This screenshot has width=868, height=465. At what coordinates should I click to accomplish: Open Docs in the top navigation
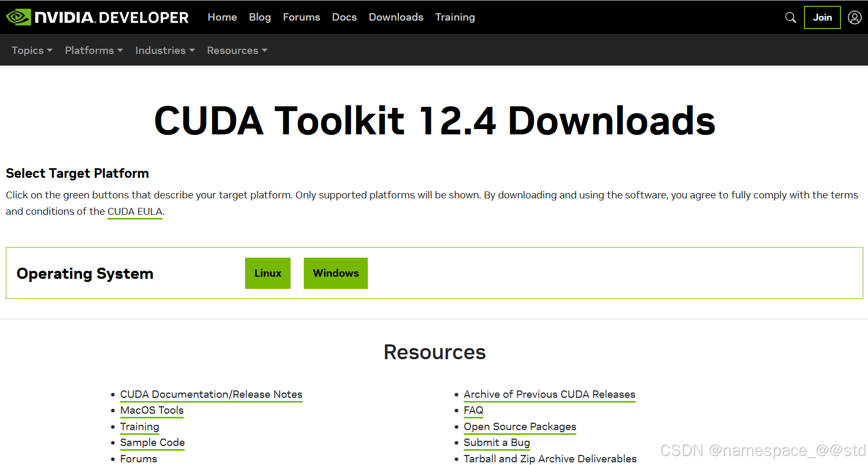(345, 17)
